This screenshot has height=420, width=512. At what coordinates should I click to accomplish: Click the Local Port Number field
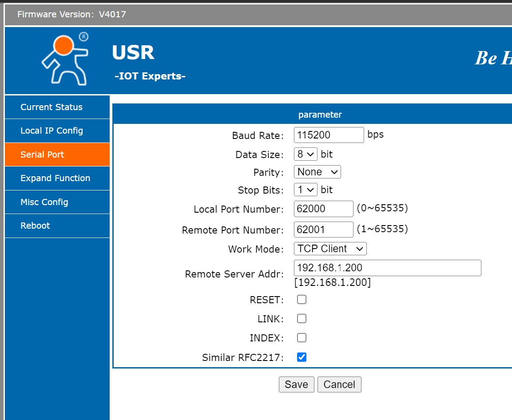(x=323, y=209)
